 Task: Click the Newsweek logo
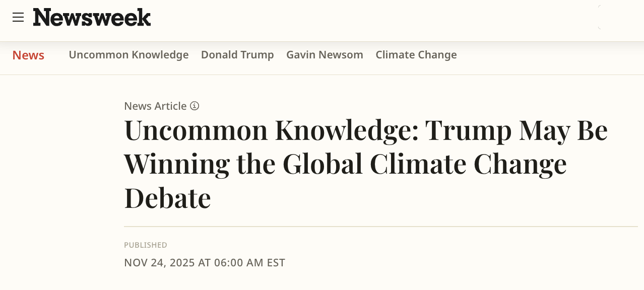tap(92, 18)
